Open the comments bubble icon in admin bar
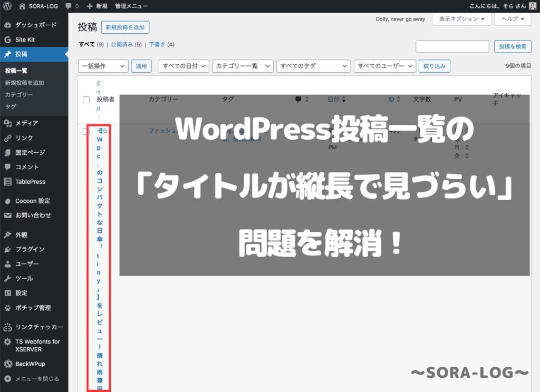540x392 pixels. point(69,6)
